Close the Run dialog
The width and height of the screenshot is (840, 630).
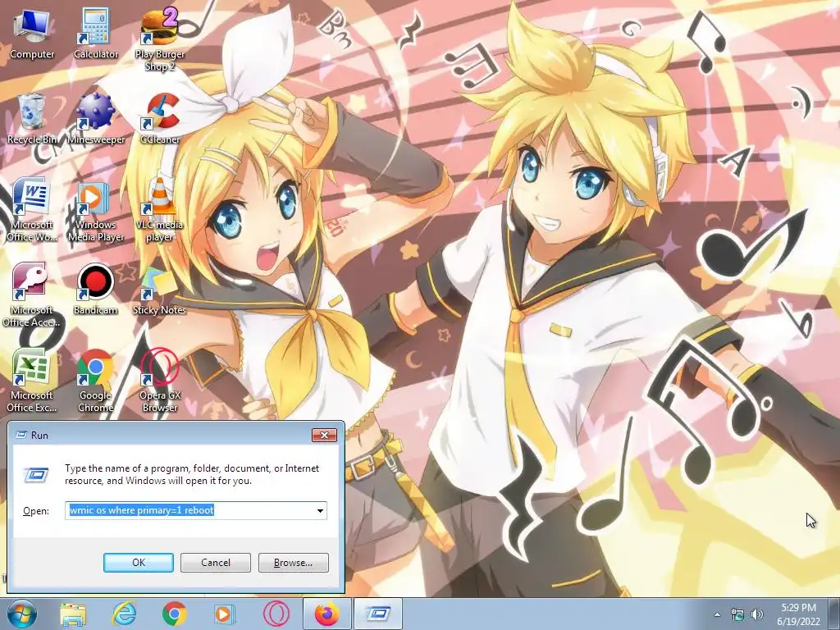pyautogui.click(x=324, y=435)
